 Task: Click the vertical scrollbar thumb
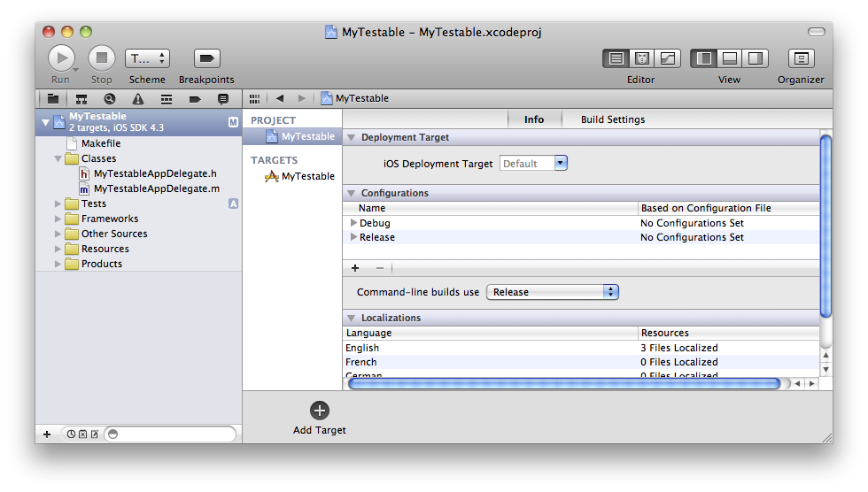tap(825, 227)
